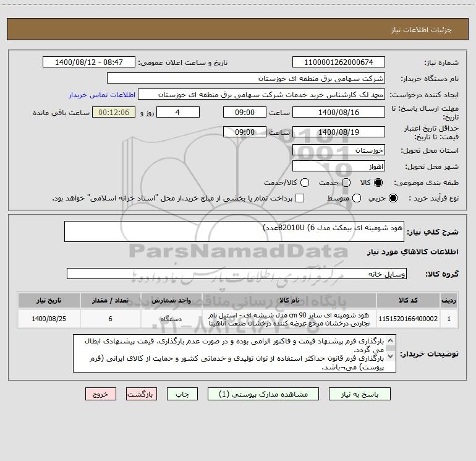Viewport: 476px width, 461px height.
Task: Click the خروج exit button
Action: click(x=101, y=394)
